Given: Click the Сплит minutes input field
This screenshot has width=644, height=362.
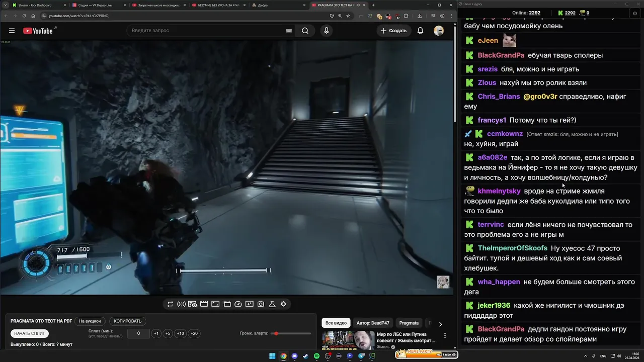Looking at the screenshot, I should pos(138,333).
